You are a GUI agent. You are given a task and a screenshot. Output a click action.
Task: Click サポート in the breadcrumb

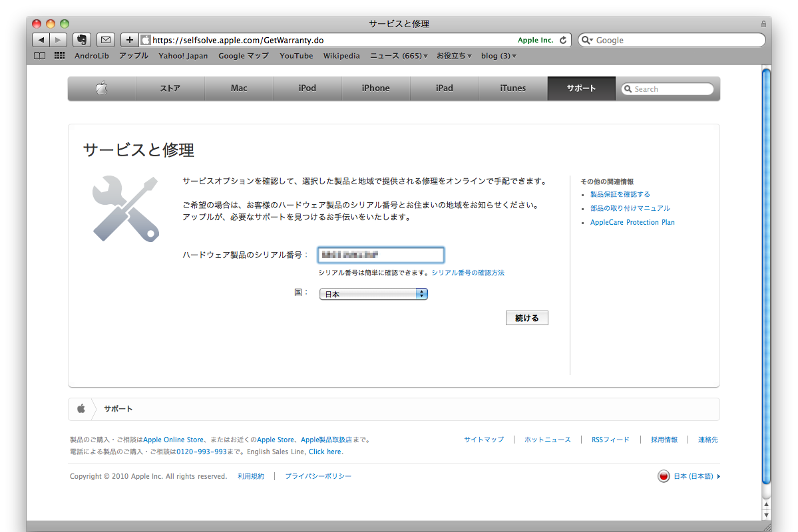point(118,409)
